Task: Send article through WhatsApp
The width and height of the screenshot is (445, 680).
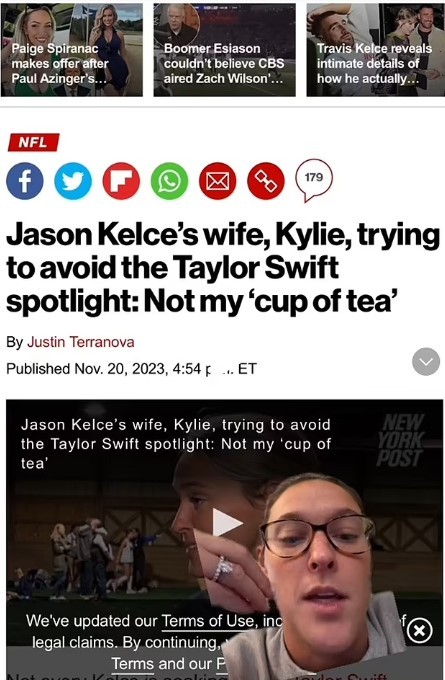Action: pyautogui.click(x=169, y=180)
